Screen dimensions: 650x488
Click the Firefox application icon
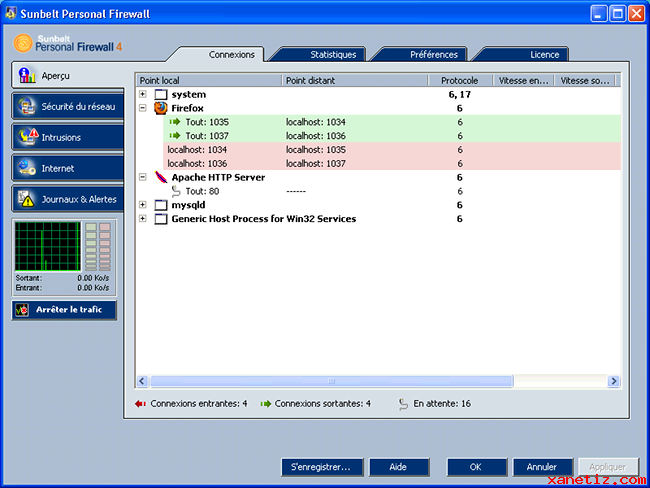pos(161,108)
